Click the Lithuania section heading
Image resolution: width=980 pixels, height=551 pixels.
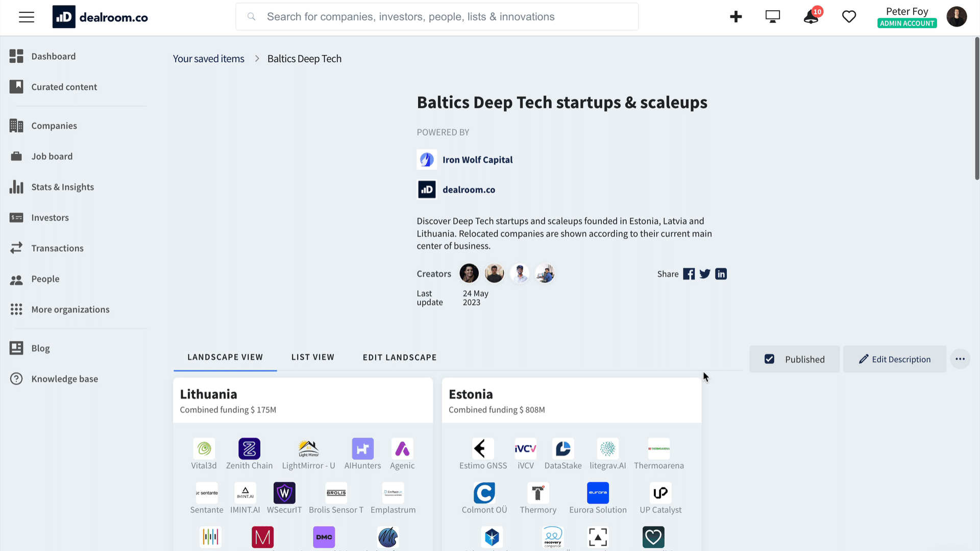pyautogui.click(x=208, y=394)
